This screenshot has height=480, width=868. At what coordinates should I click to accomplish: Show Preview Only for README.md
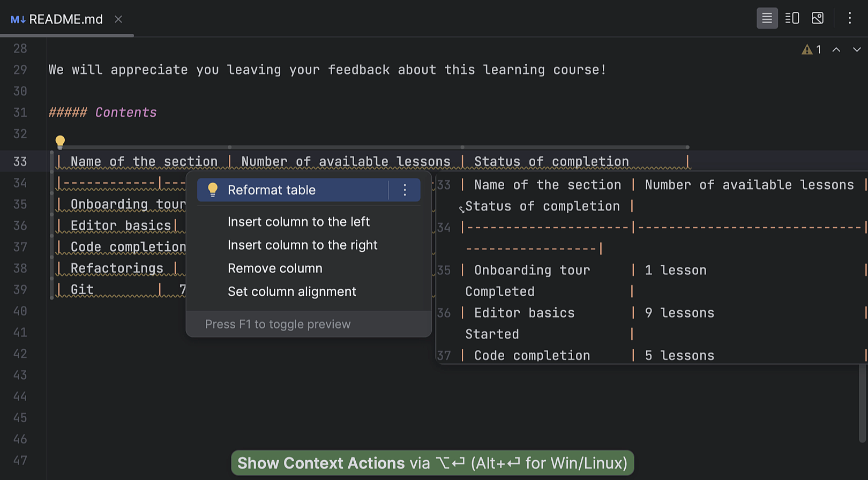[817, 18]
